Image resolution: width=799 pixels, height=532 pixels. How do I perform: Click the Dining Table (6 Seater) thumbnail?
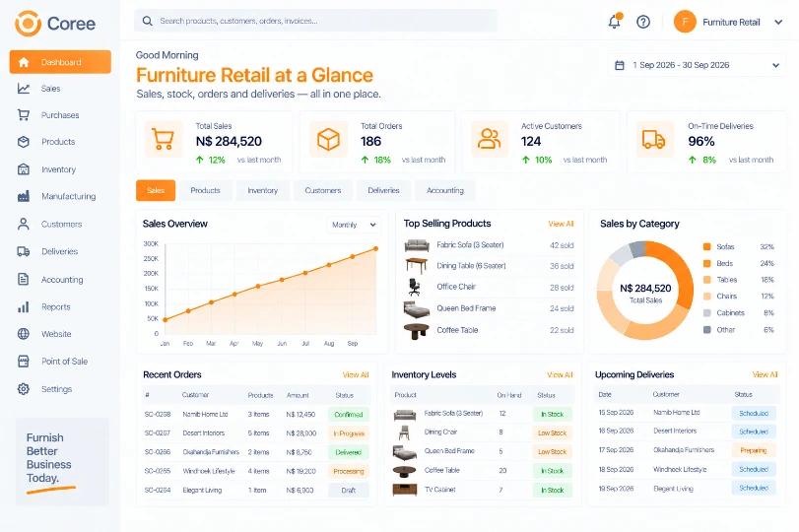[417, 266]
